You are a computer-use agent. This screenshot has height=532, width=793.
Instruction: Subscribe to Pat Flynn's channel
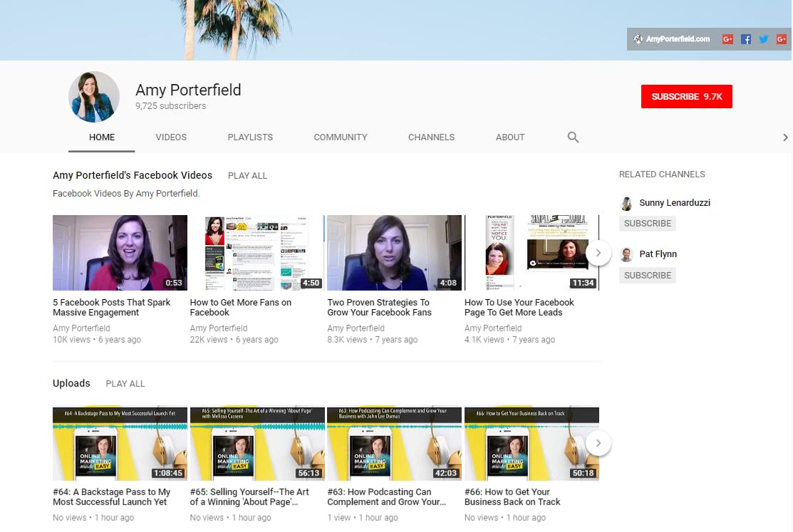click(648, 276)
